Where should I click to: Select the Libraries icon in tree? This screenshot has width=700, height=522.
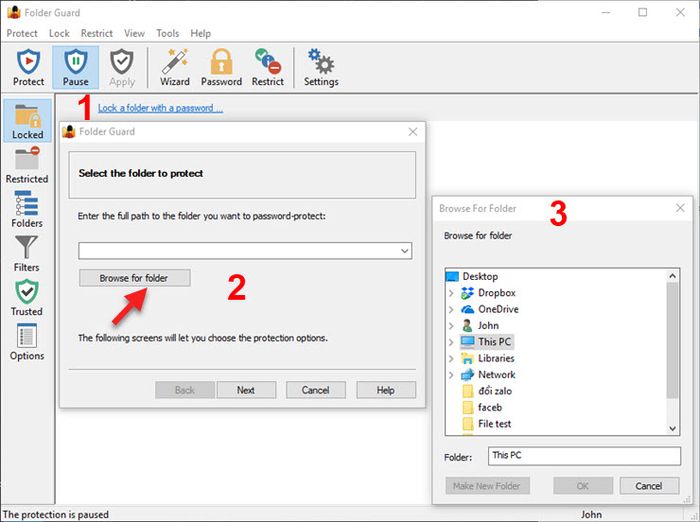(x=467, y=358)
